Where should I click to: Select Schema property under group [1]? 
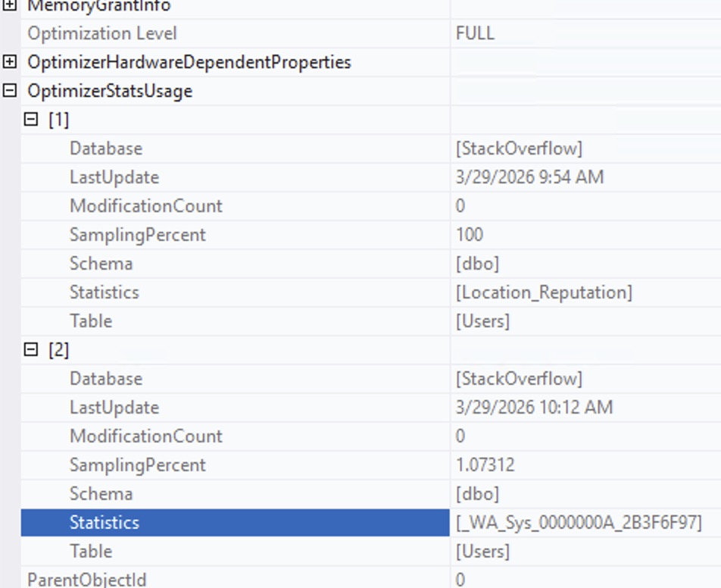point(101,264)
